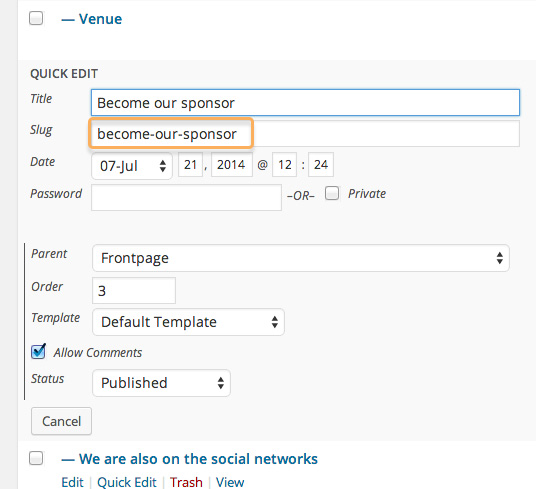Uncheck Allow Comments
This screenshot has height=489, width=536.
tap(38, 352)
